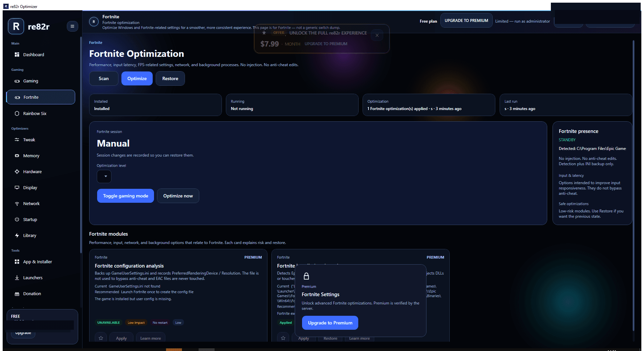
Task: Click the Last run status card
Action: click(565, 105)
